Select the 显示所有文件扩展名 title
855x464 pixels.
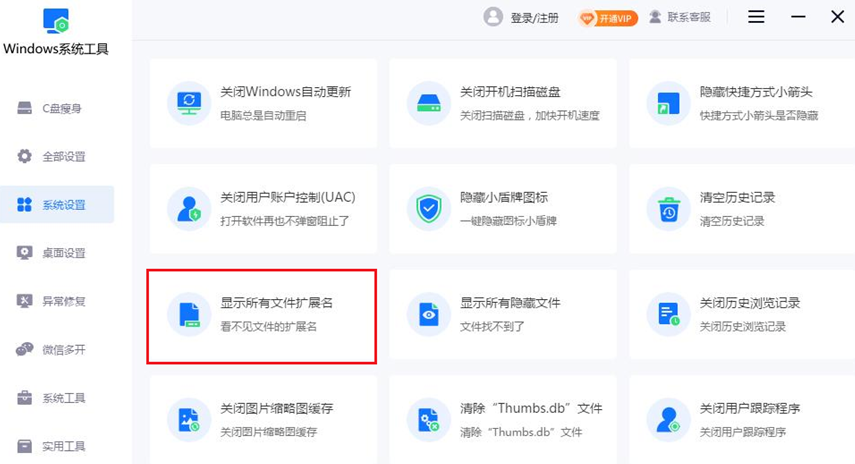click(276, 303)
